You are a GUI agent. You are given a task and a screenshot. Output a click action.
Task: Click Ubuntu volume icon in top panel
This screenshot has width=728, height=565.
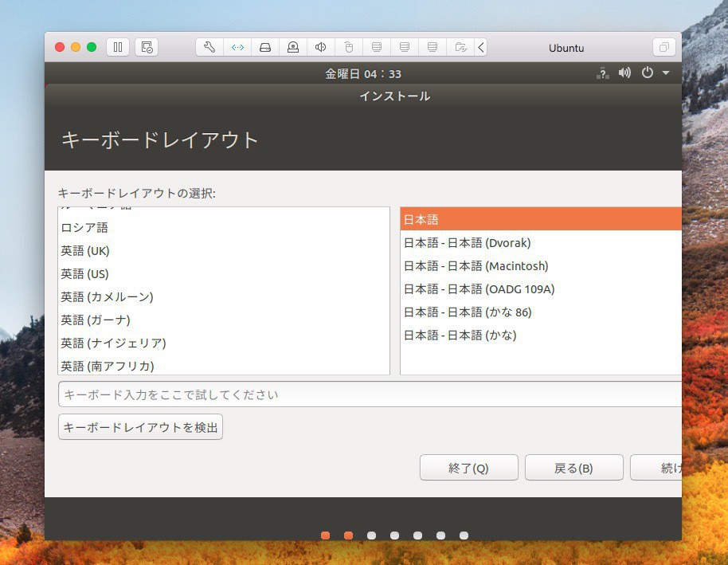pos(624,73)
